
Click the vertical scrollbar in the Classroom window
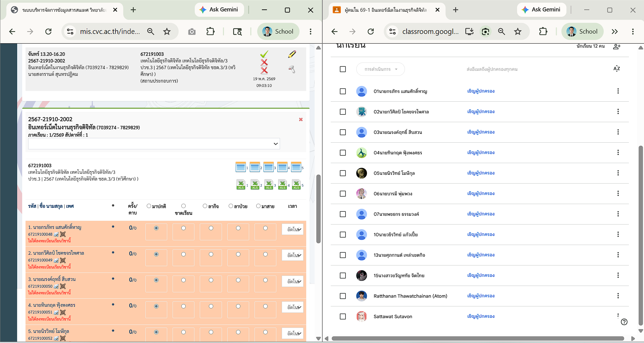coord(641,235)
